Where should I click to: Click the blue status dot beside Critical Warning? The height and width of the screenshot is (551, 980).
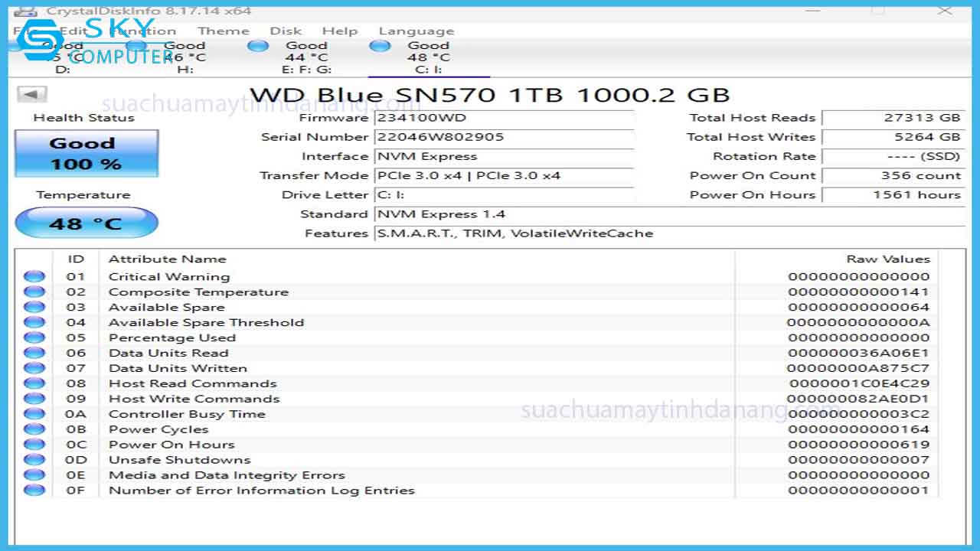point(34,276)
